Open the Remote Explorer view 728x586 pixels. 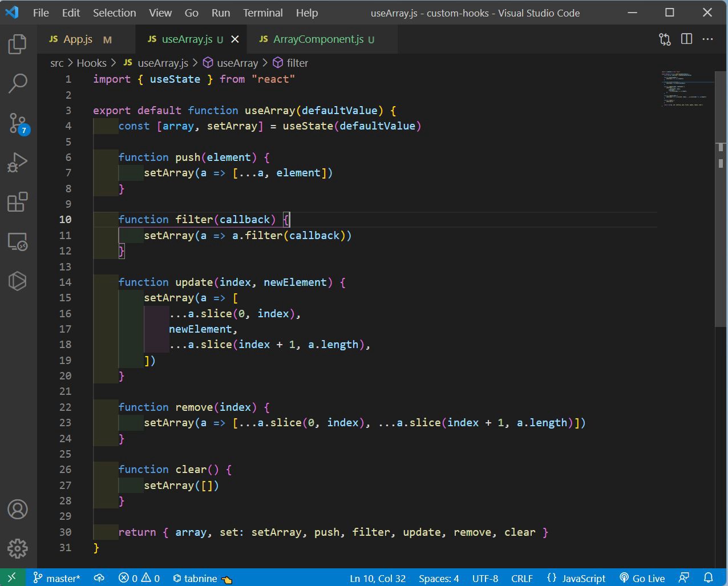pos(18,242)
